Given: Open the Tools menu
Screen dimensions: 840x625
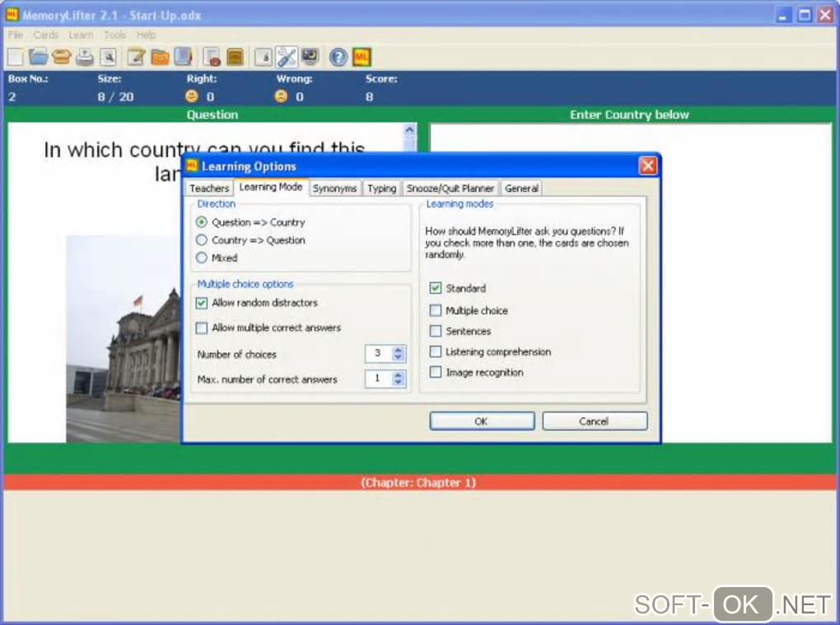Looking at the screenshot, I should click(x=115, y=35).
